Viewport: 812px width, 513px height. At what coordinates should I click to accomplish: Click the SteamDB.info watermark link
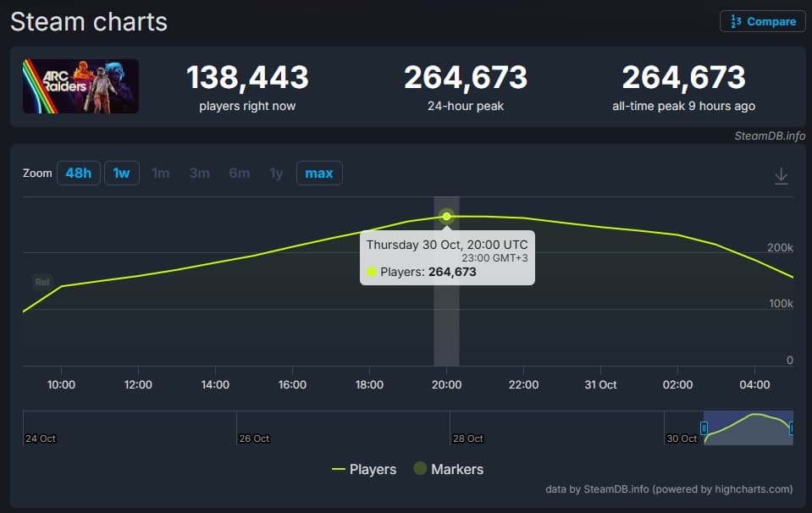pyautogui.click(x=770, y=135)
